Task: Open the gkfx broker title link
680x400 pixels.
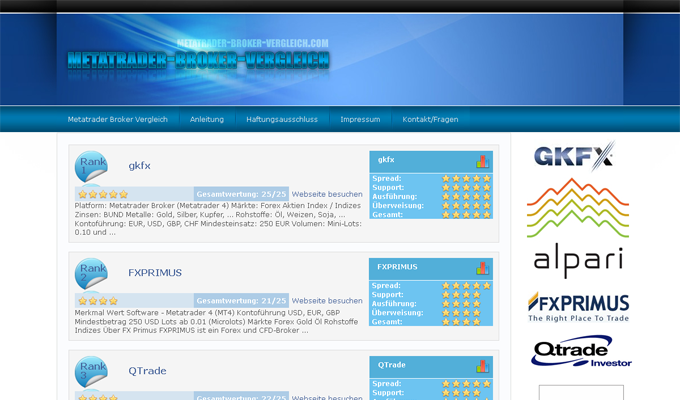Action: [x=139, y=166]
